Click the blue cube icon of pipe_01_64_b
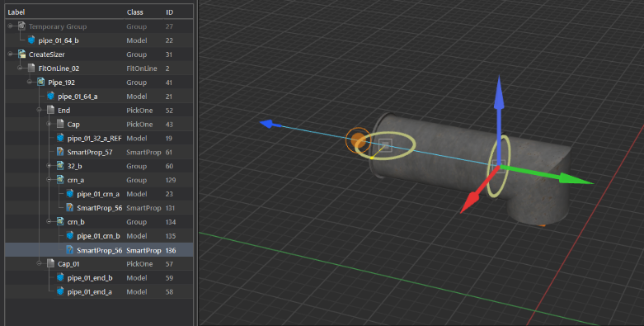Screen dimensions: 644x326 click(31, 40)
